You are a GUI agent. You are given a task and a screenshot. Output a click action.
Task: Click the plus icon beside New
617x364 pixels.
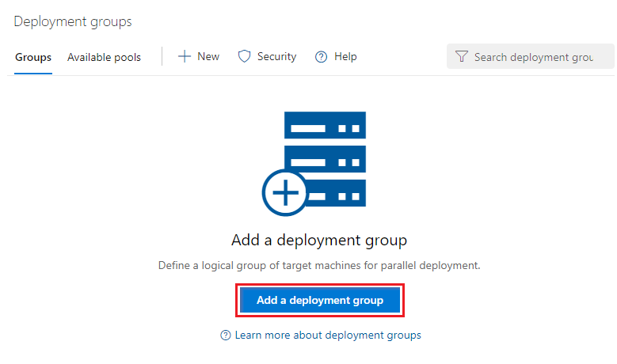tap(185, 56)
